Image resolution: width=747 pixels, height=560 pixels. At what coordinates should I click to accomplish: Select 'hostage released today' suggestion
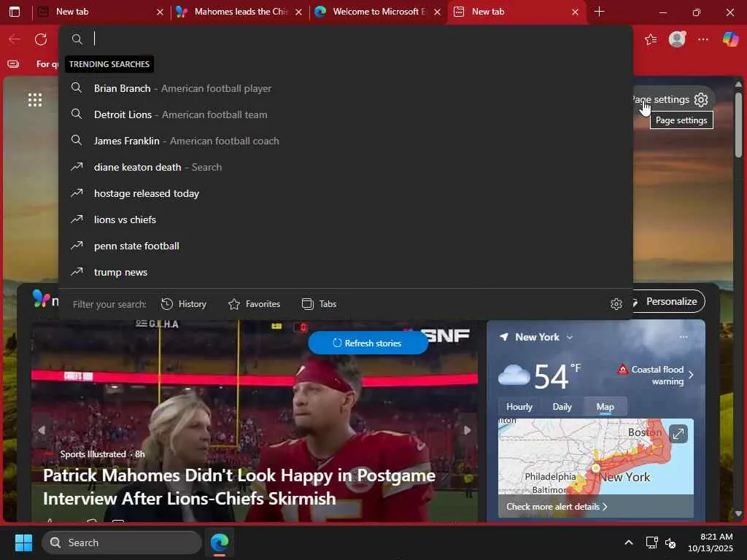[346, 193]
